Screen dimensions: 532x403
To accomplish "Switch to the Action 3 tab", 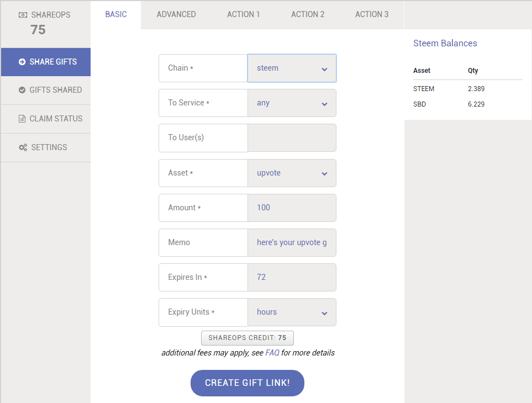I will click(x=372, y=14).
